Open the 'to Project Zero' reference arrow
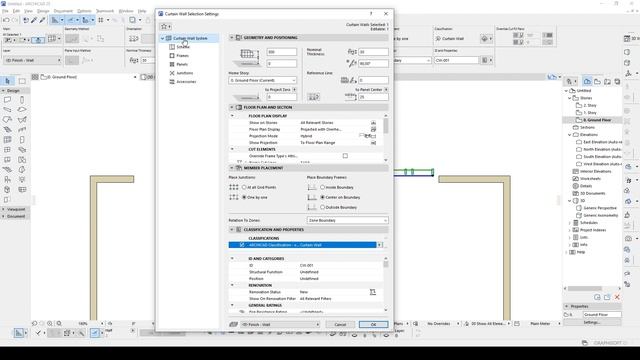 click(294, 89)
